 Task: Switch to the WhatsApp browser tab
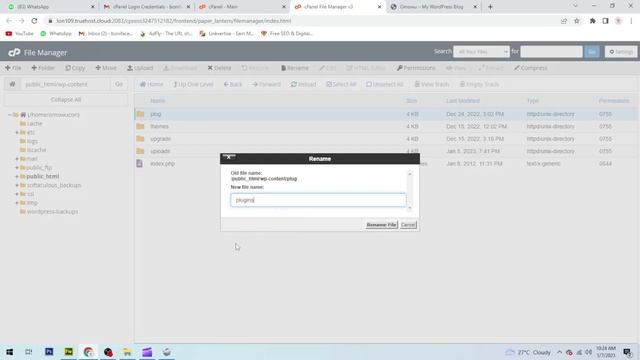pyautogui.click(x=49, y=7)
